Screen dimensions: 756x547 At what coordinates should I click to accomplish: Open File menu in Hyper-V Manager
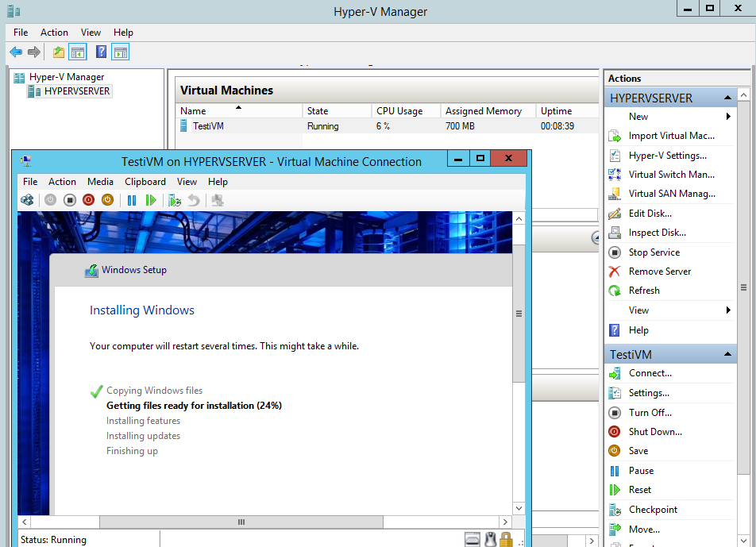(21, 33)
